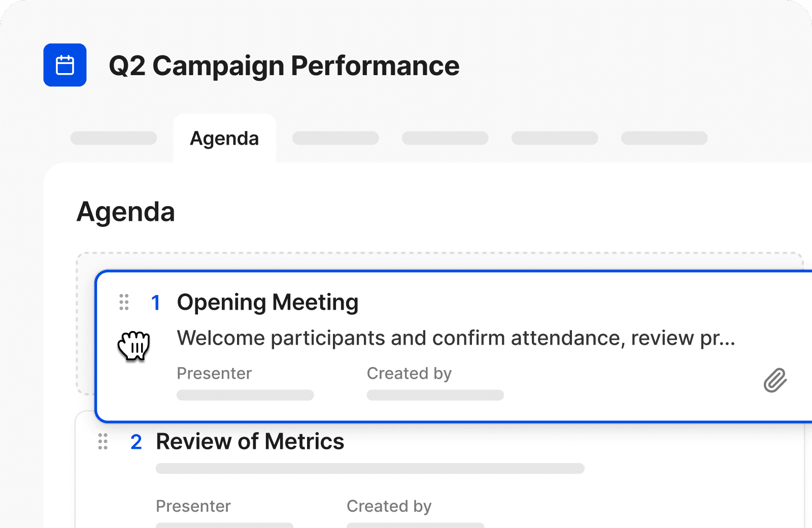Open the last placeholder tab on the right
This screenshot has height=528, width=812.
pyautogui.click(x=664, y=138)
